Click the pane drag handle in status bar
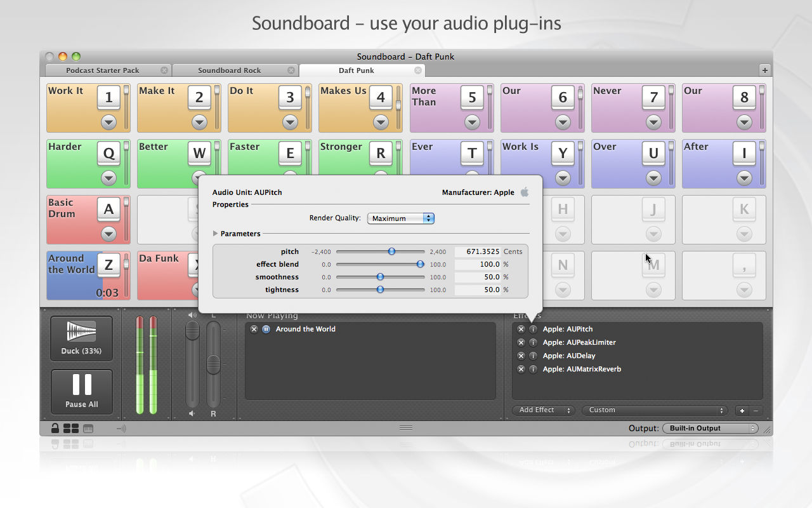Screen dimensions: 812x508 [406, 428]
